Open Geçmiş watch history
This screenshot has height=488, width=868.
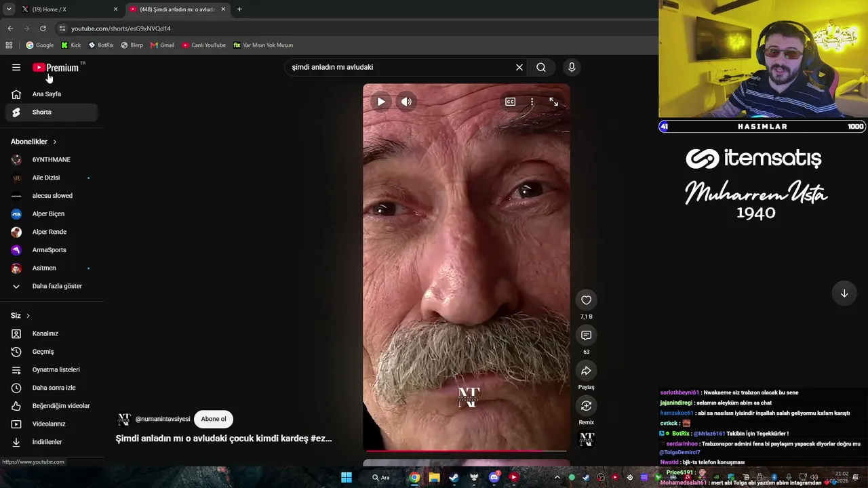click(x=52, y=352)
